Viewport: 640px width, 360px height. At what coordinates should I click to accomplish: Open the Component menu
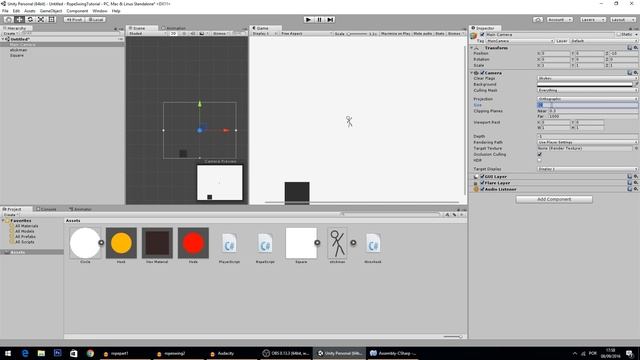click(x=77, y=11)
